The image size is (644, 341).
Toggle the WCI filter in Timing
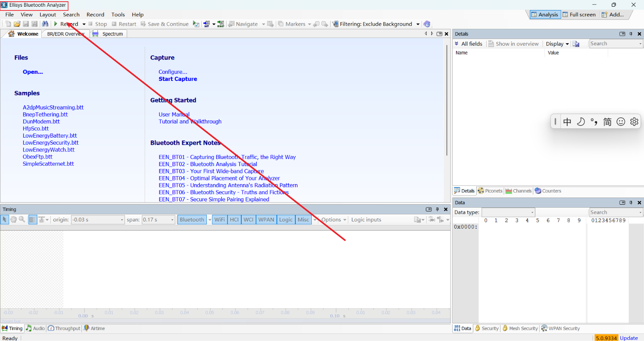coord(249,219)
